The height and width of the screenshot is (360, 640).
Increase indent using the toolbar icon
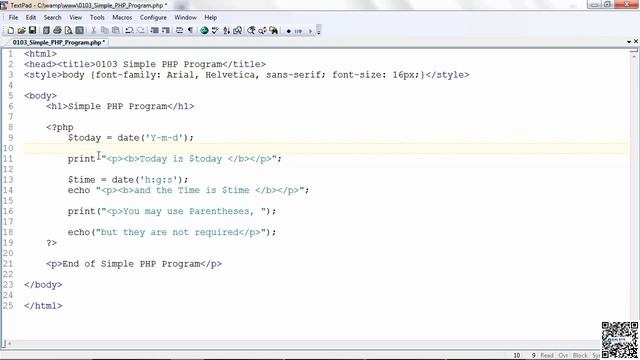coord(165,31)
